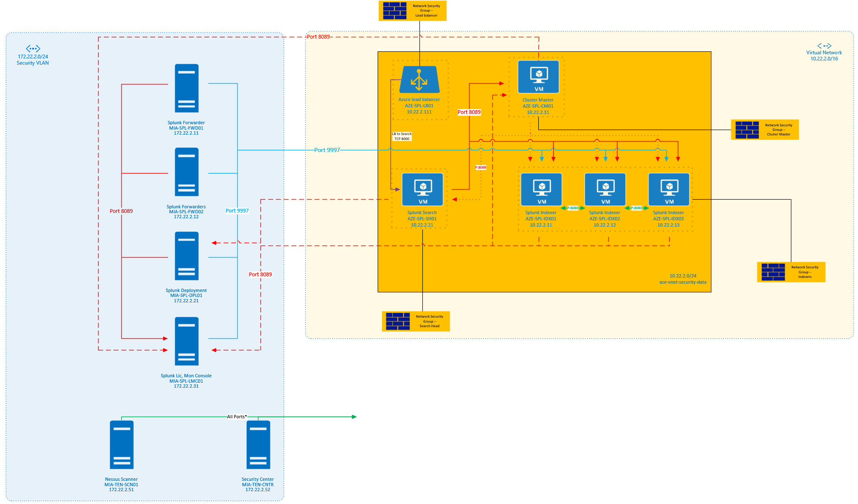Click the MIA-TEN-CNTR 172.22.2.52 label

tap(258, 487)
